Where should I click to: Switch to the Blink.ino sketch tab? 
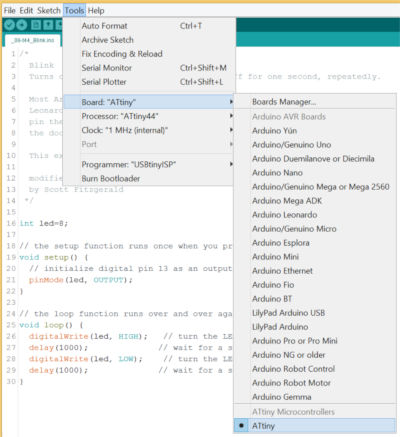33,40
